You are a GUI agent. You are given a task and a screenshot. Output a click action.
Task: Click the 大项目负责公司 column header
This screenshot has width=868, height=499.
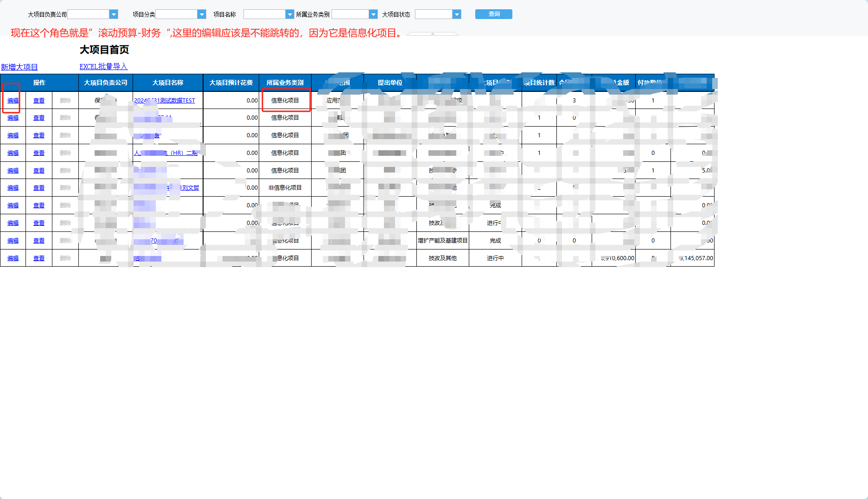[106, 83]
